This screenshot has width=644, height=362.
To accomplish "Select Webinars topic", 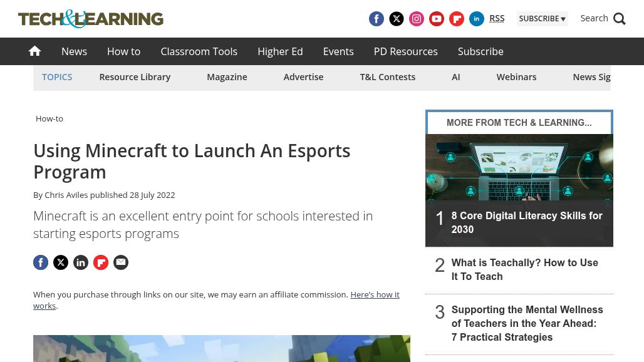I will (516, 77).
